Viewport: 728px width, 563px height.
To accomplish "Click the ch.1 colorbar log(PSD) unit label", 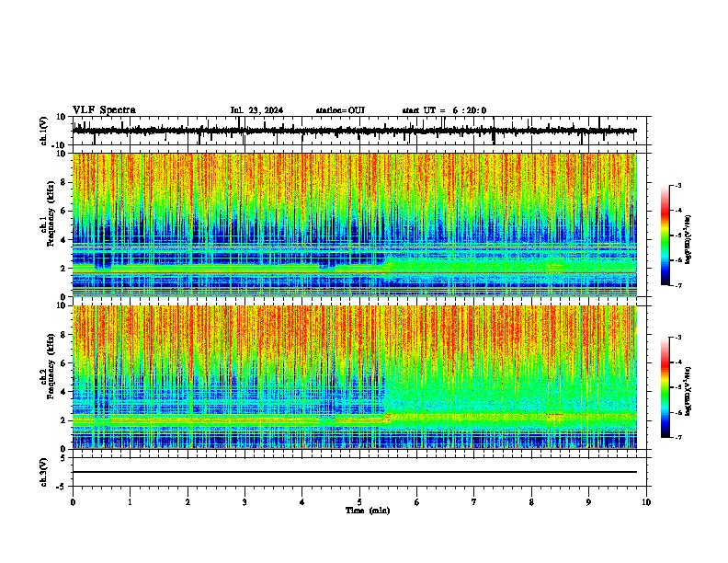I will (x=688, y=240).
